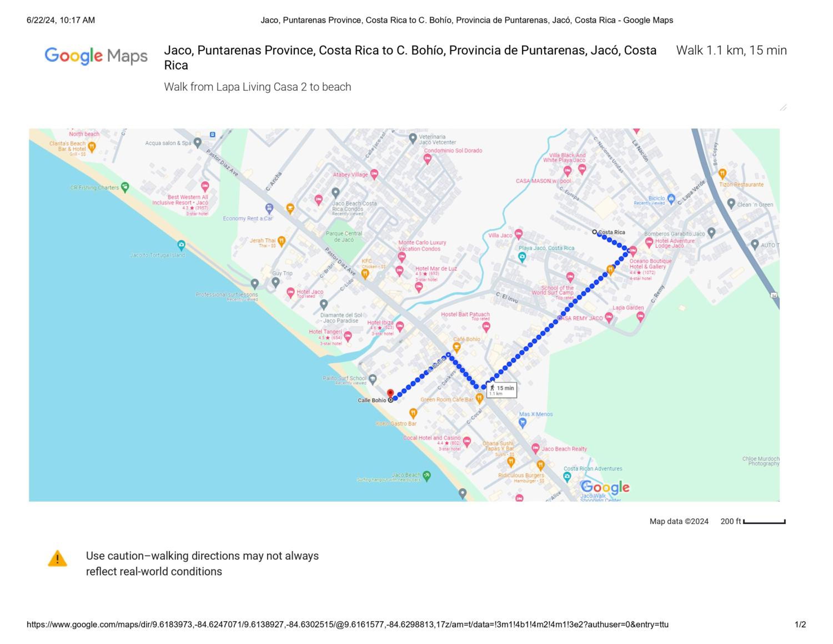Click the Café Bohío coffee cup marker
This screenshot has height=644, width=833.
[x=456, y=347]
